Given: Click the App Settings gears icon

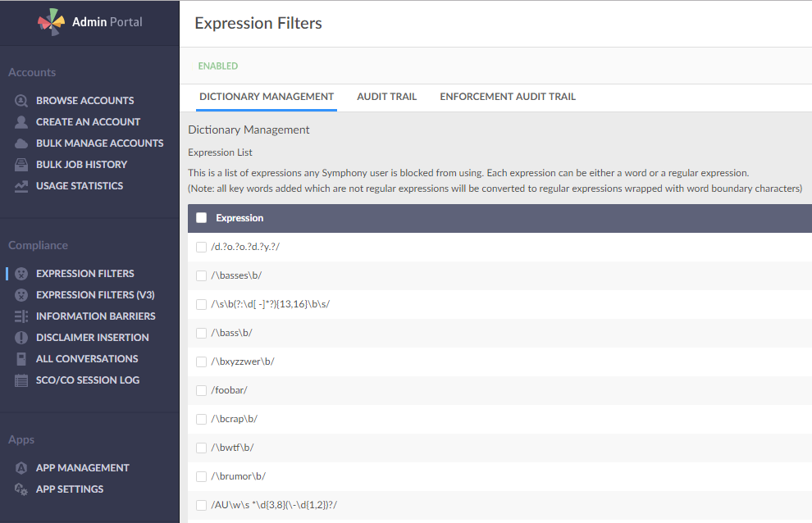Looking at the screenshot, I should [21, 489].
